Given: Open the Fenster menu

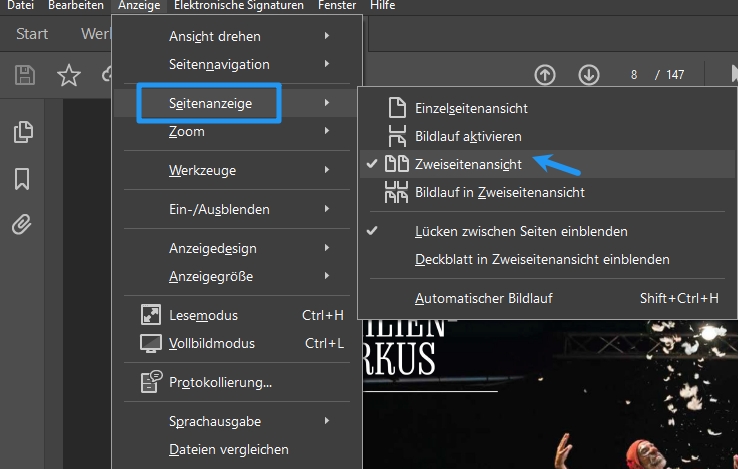Looking at the screenshot, I should coord(337,6).
